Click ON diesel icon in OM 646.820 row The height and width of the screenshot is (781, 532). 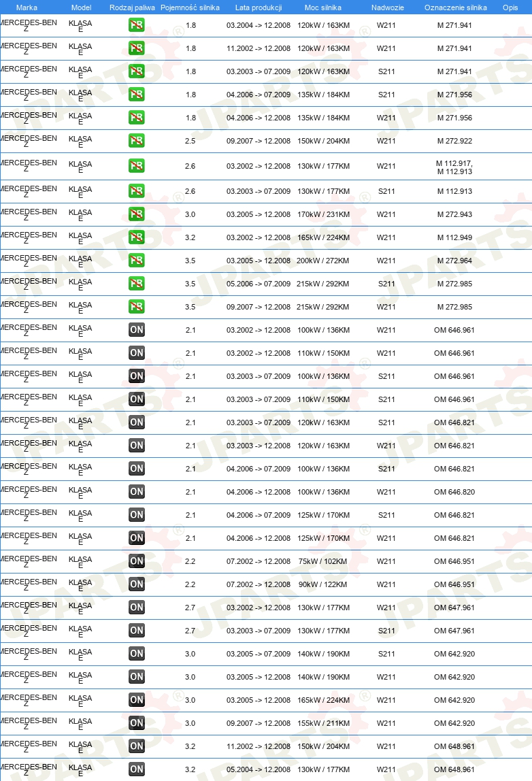click(137, 492)
